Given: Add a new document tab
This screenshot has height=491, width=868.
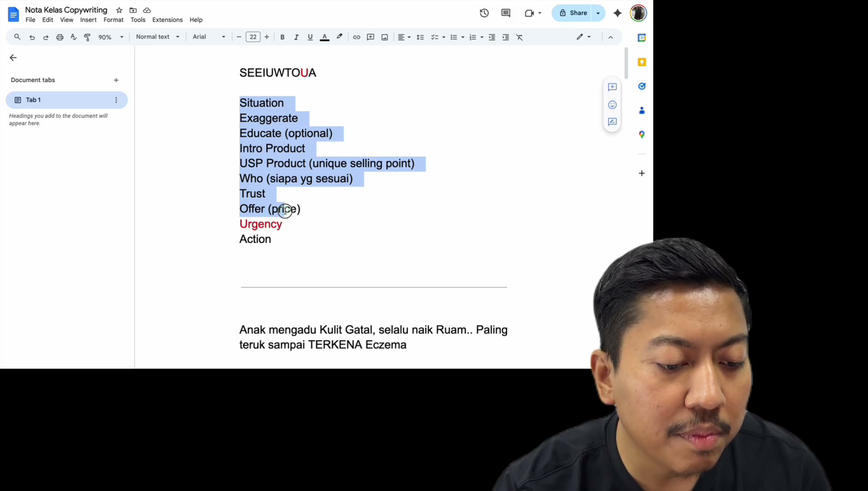Looking at the screenshot, I should point(116,80).
